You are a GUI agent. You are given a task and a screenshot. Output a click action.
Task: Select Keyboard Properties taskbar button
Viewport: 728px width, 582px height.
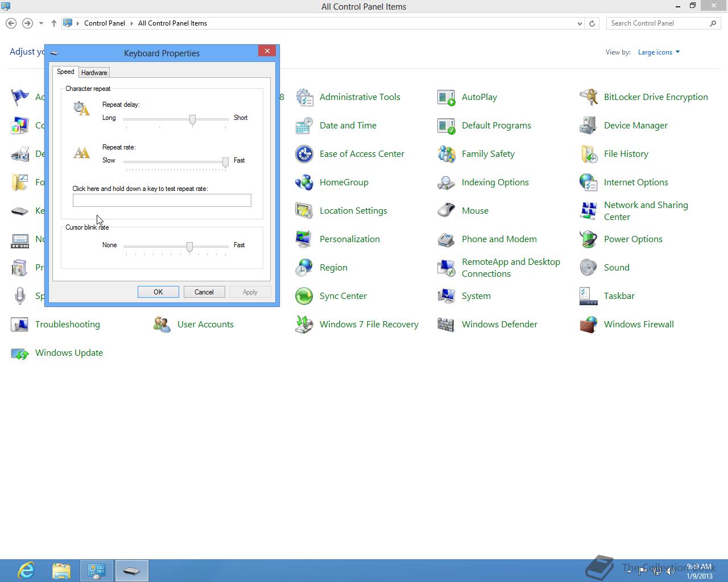(x=132, y=571)
